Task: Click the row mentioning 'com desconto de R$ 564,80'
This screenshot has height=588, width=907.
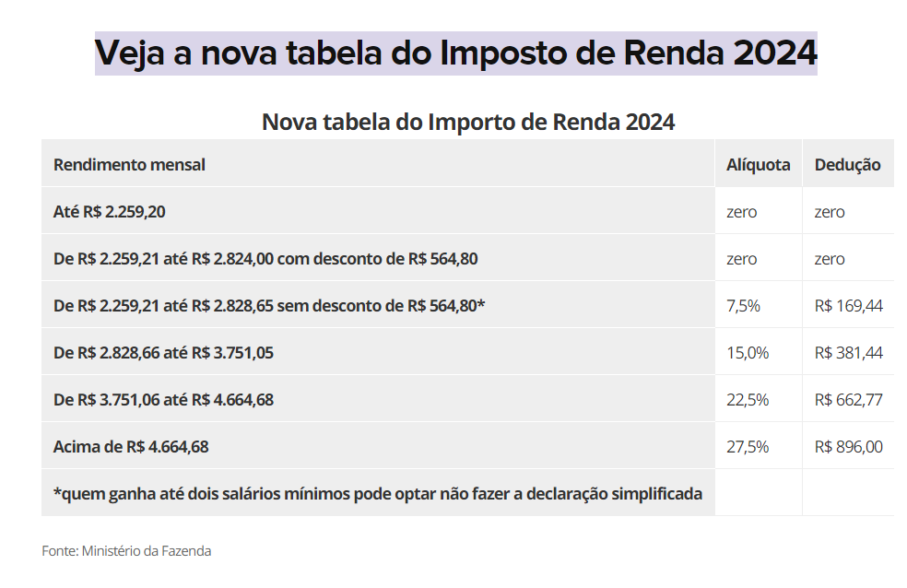Action: pos(265,259)
